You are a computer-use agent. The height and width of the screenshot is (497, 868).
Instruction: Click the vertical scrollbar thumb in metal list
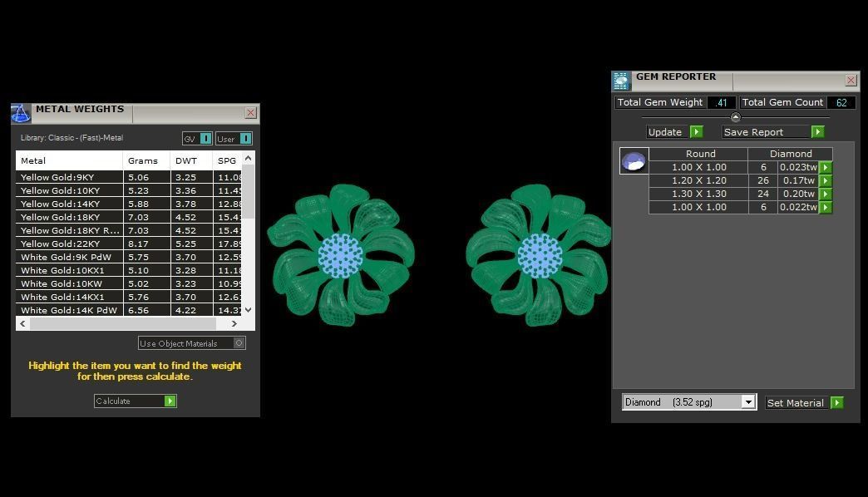[248, 191]
